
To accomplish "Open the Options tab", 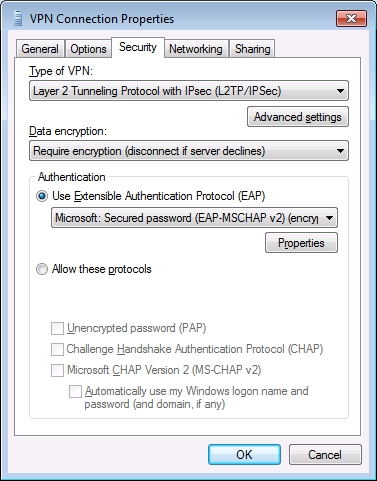I will [x=88, y=49].
